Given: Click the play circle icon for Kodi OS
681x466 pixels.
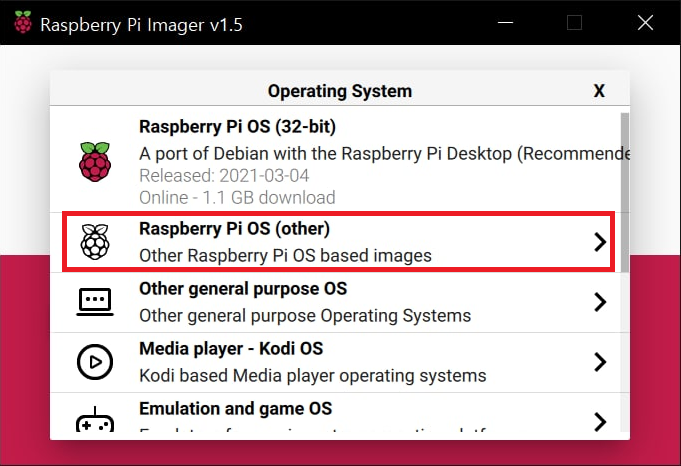Looking at the screenshot, I should click(95, 362).
